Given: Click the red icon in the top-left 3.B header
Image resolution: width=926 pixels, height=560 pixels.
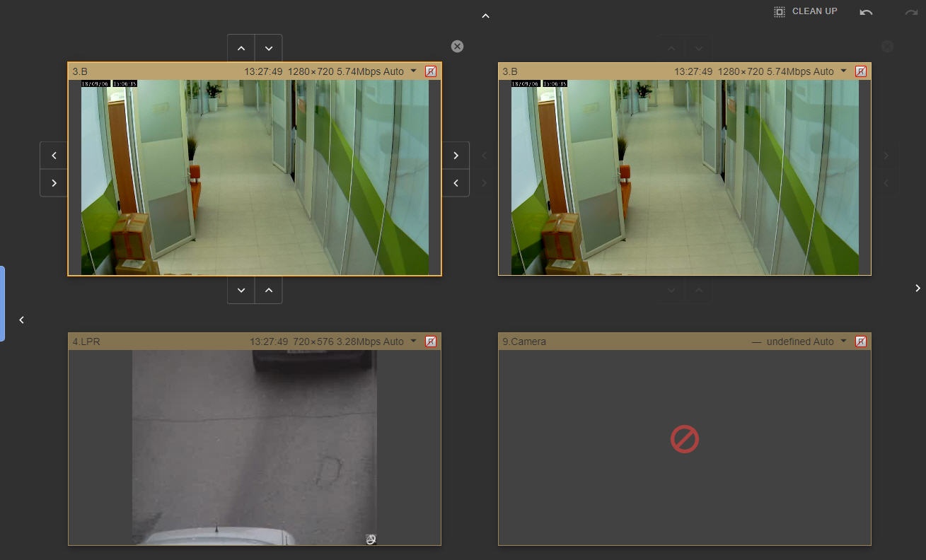Looking at the screenshot, I should pyautogui.click(x=431, y=71).
